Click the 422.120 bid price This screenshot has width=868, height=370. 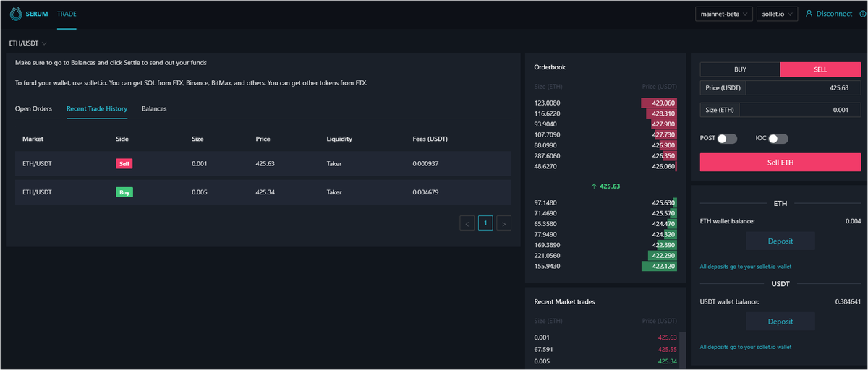tap(663, 266)
